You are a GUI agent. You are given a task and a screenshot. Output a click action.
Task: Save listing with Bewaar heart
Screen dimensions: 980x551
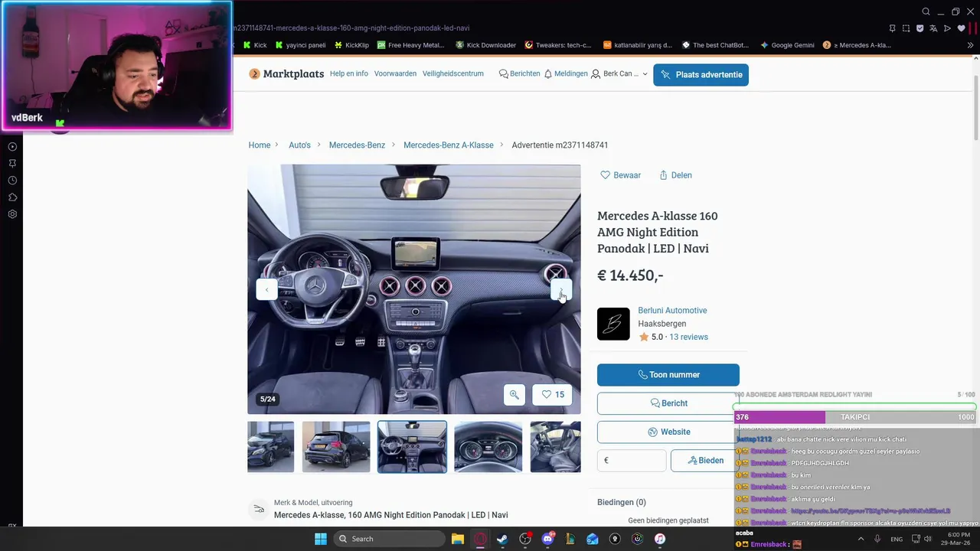(x=620, y=175)
